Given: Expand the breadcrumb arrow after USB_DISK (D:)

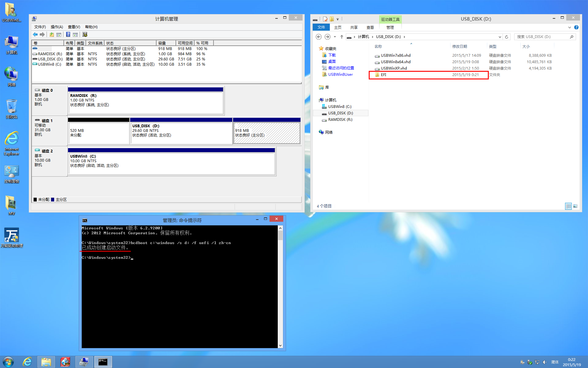Looking at the screenshot, I should point(405,37).
